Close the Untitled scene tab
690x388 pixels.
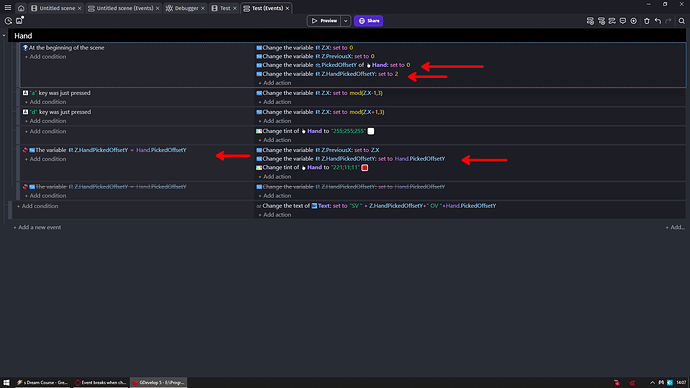(80, 8)
